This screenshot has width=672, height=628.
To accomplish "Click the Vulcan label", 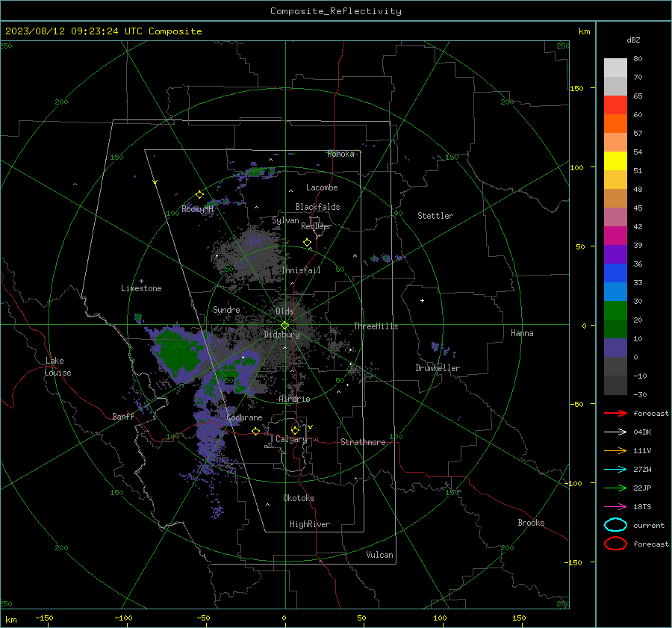I will tap(379, 555).
